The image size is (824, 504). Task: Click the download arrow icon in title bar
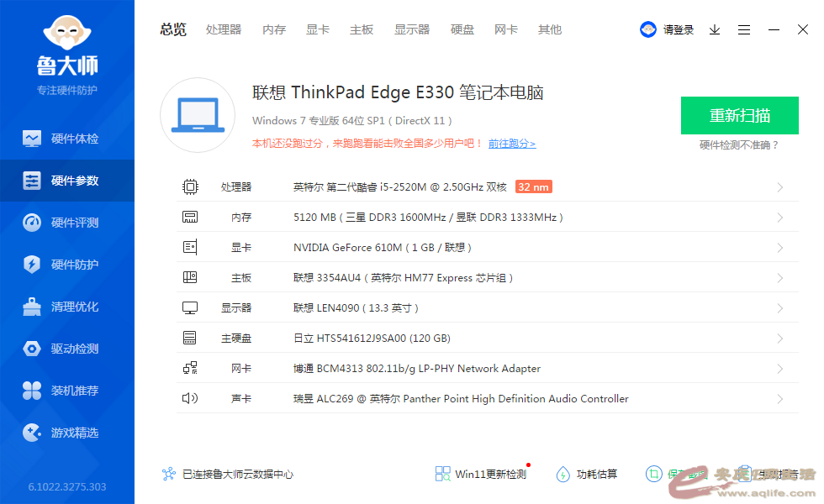click(715, 29)
